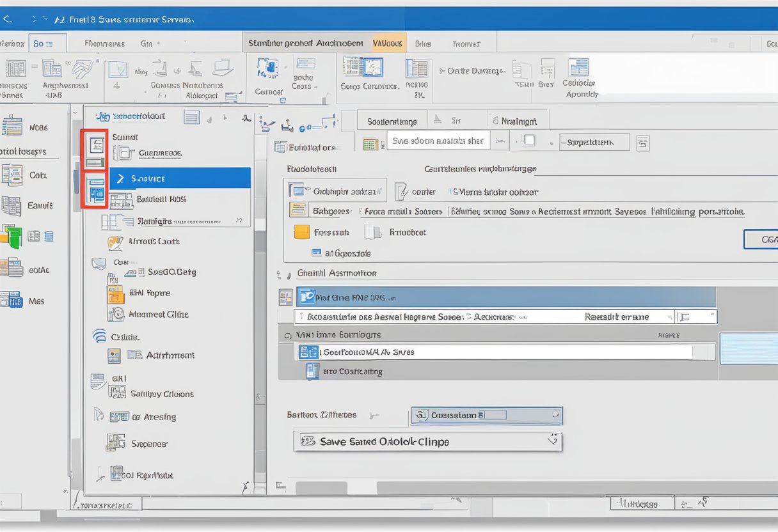This screenshot has width=778, height=532.
Task: Open the Save Sared Outlook Clinpe dropdown
Action: pyautogui.click(x=552, y=441)
